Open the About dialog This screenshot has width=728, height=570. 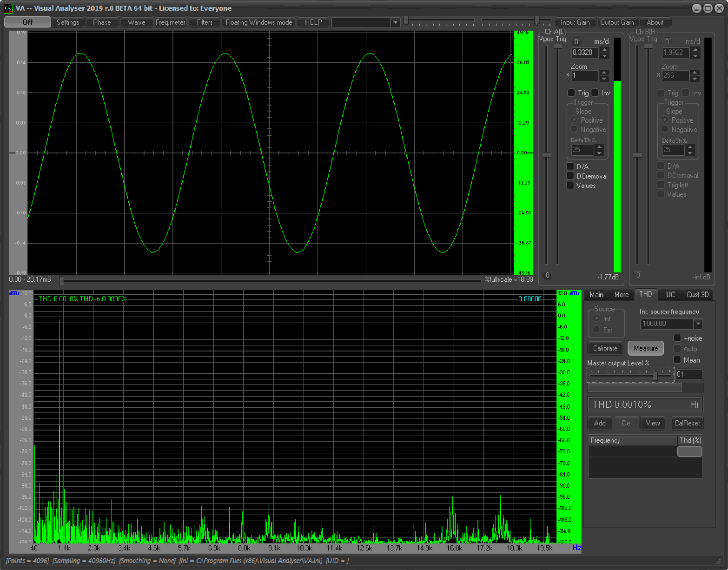point(655,22)
